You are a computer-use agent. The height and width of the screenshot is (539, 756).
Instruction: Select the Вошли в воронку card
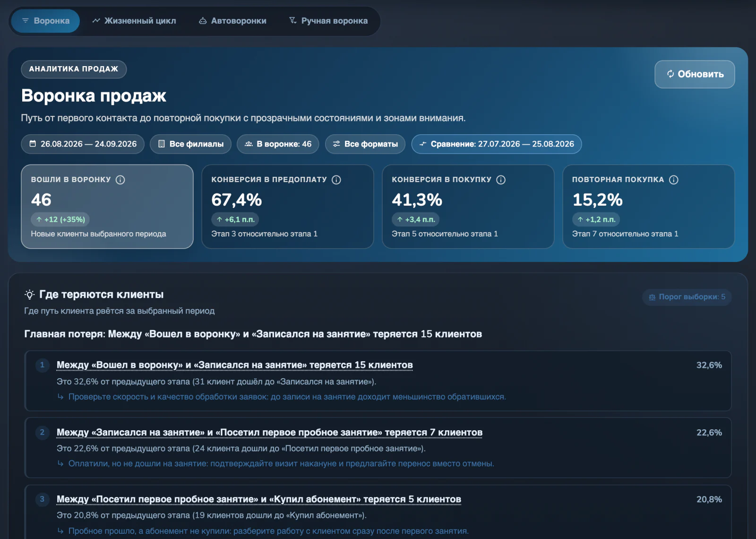pyautogui.click(x=107, y=207)
